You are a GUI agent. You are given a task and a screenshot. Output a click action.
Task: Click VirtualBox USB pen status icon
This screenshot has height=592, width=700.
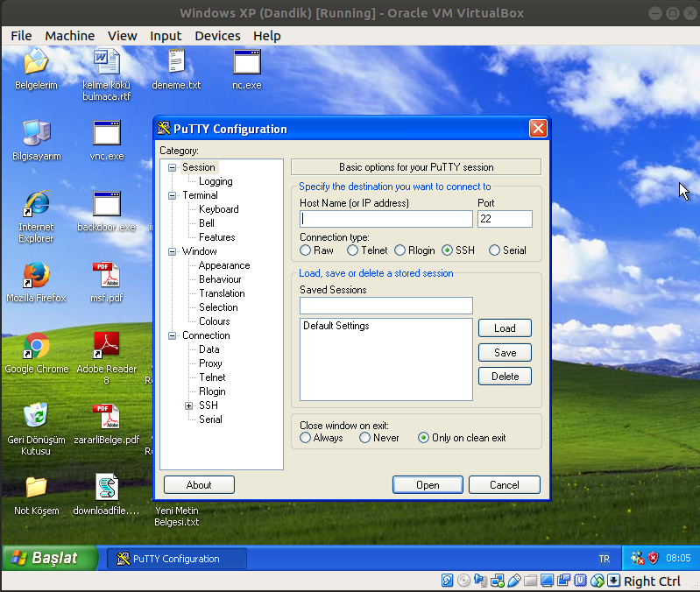[514, 581]
